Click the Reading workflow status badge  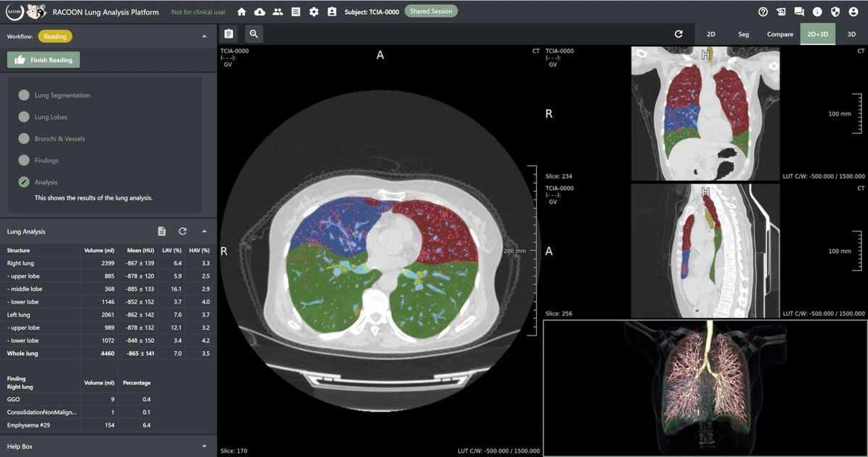coord(54,36)
